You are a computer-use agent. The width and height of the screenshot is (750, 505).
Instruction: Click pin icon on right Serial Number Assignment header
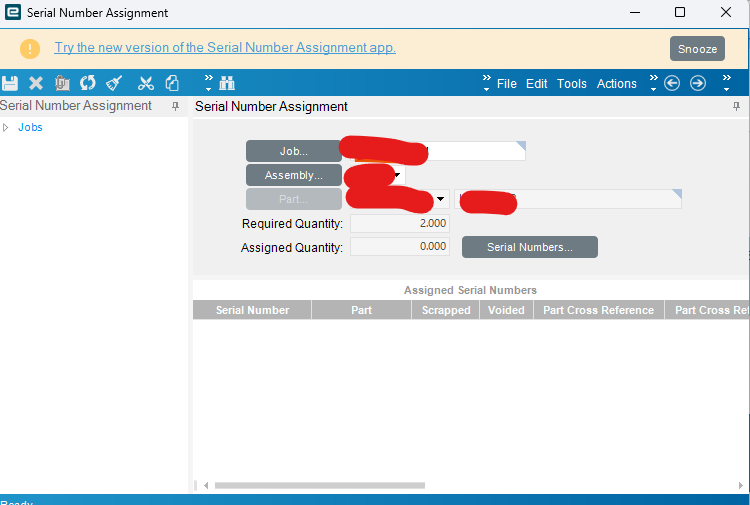point(737,106)
